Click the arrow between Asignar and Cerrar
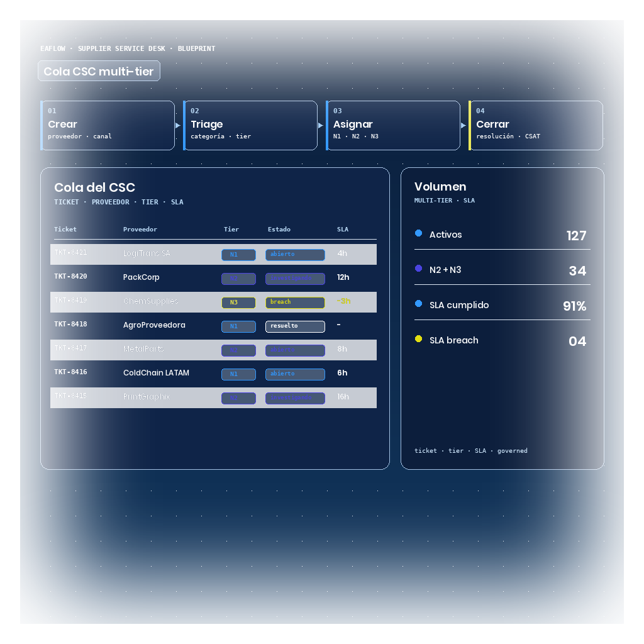 pos(464,125)
